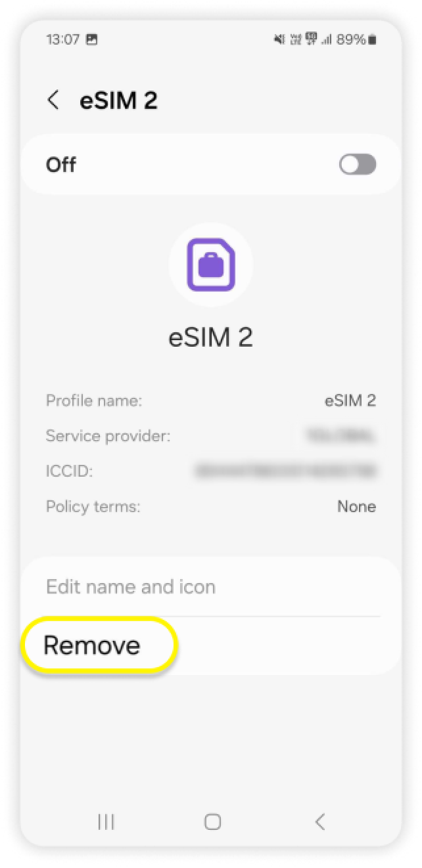Tap the battery icon in status bar
This screenshot has height=868, width=422.
(373, 40)
